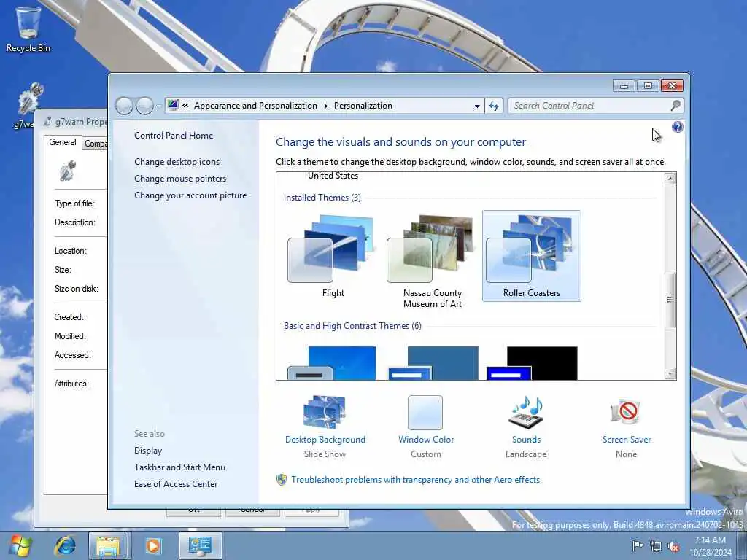Expand the arrow after Appearance and Personalization

tap(326, 106)
